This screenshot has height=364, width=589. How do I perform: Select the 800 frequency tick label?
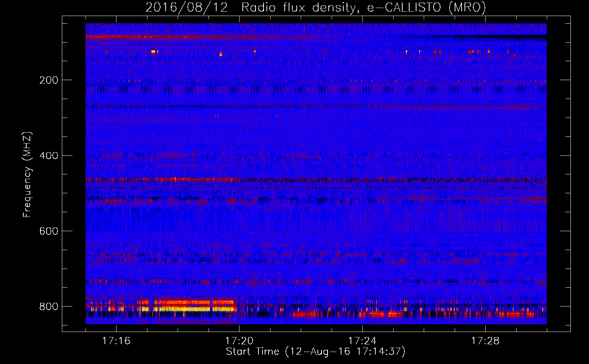49,306
